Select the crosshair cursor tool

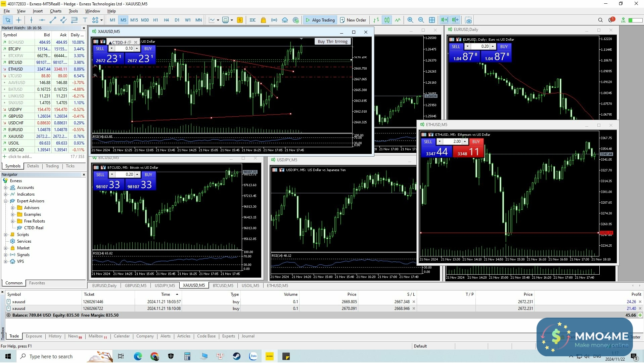(18, 20)
